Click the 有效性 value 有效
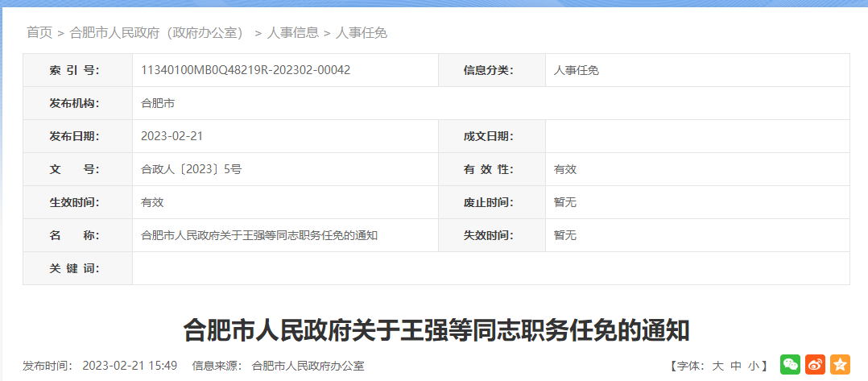Image resolution: width=868 pixels, height=381 pixels. point(565,169)
